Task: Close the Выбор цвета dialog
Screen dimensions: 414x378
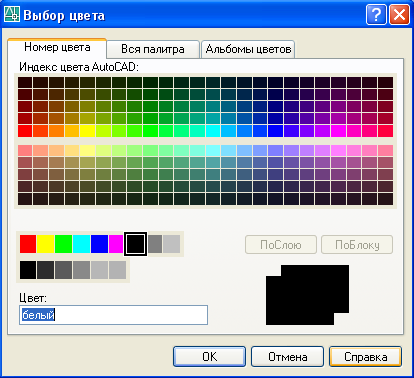Action: click(x=399, y=15)
